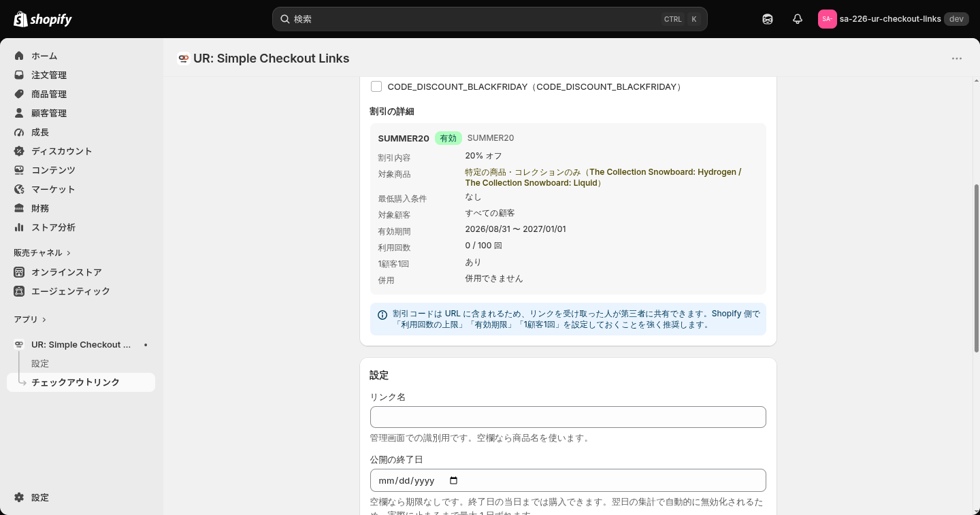
Task: Open the app's 設定 sub-item in sidebar
Action: [x=81, y=364]
